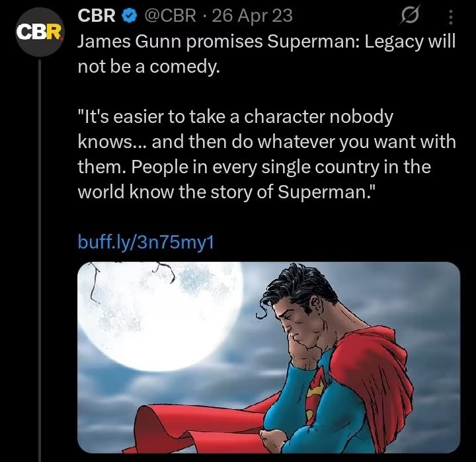Tap the quoted paragraph starting 'It's easier'
The image size is (476, 462).
(x=267, y=154)
